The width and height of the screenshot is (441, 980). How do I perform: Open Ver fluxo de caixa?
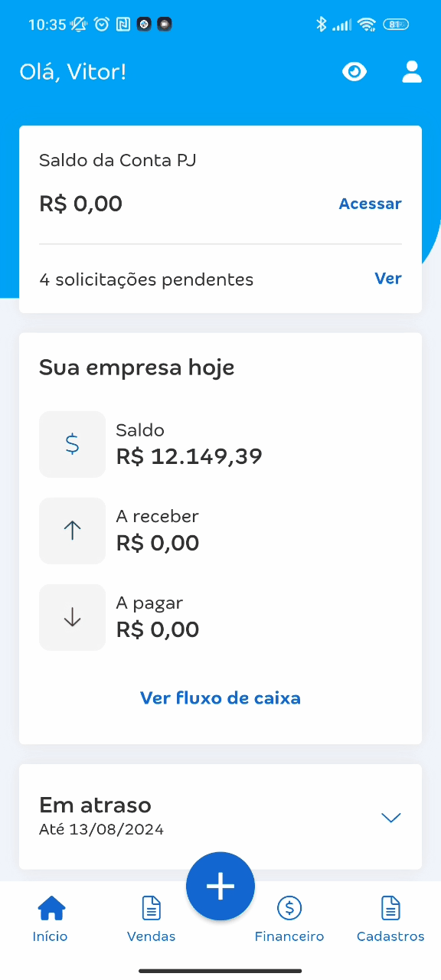pyautogui.click(x=220, y=697)
